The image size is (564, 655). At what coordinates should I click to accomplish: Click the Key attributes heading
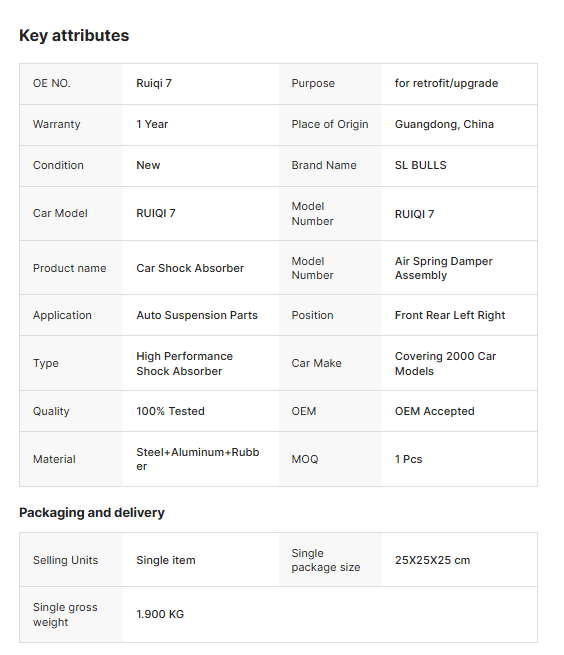point(74,36)
